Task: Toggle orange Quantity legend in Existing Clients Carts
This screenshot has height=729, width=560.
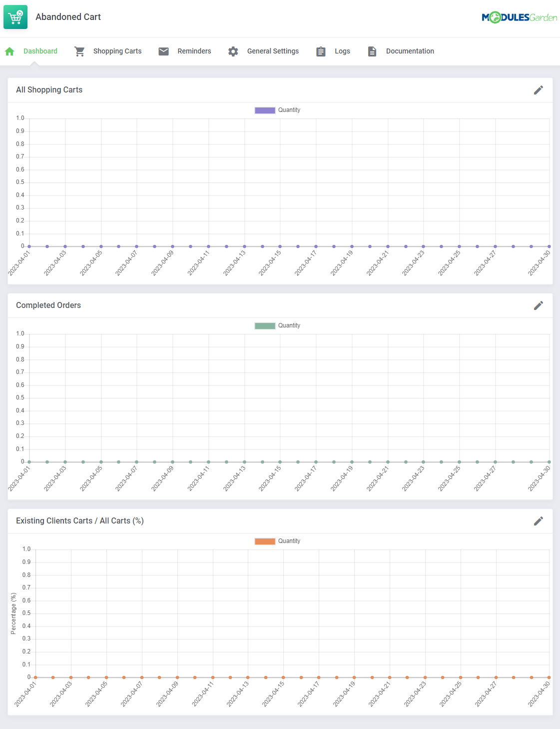Action: (265, 541)
